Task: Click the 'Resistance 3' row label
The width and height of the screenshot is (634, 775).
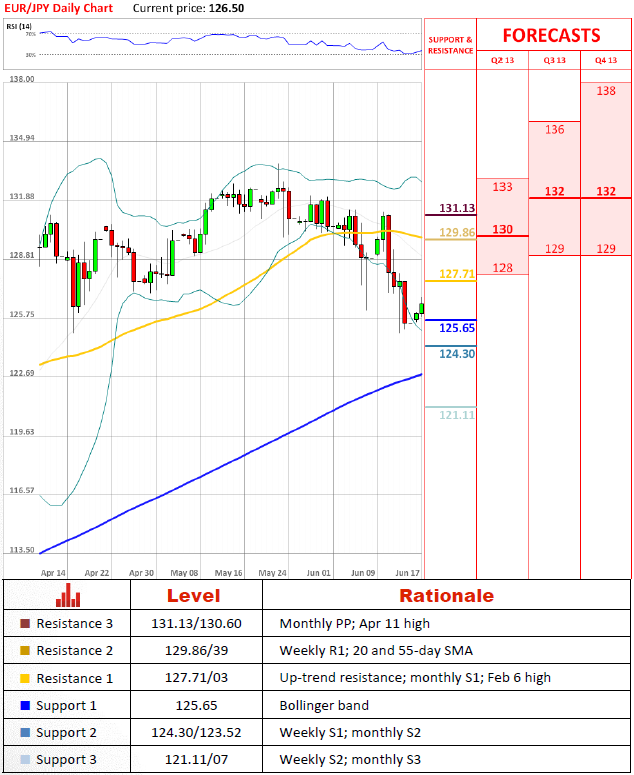Action: (75, 624)
